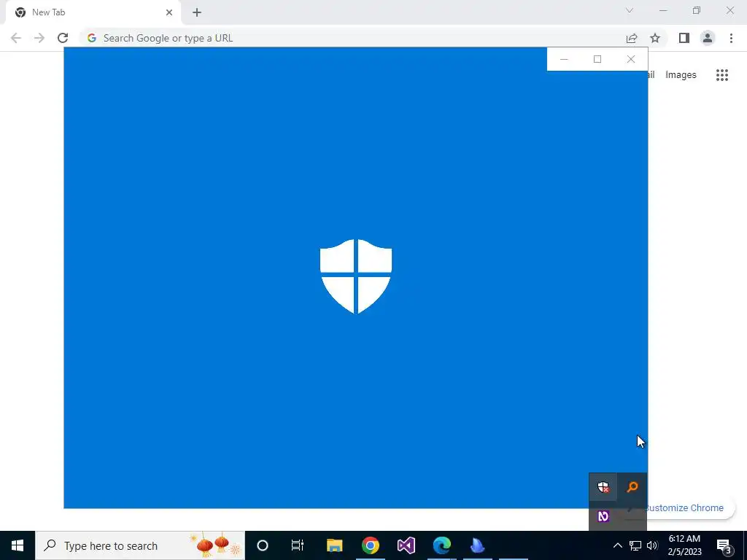Restore down the Chrome window
Screen dimensions: 747x560
697,10
